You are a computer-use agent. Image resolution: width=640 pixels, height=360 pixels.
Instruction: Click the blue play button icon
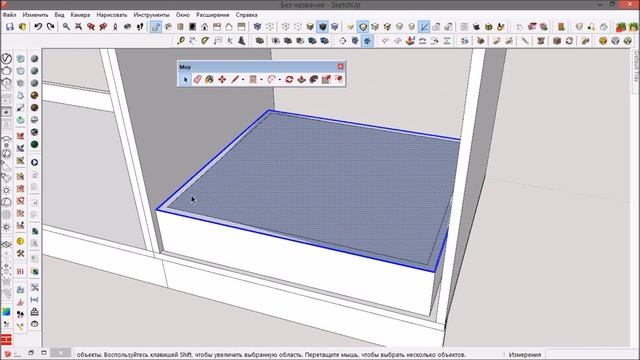click(x=34, y=162)
